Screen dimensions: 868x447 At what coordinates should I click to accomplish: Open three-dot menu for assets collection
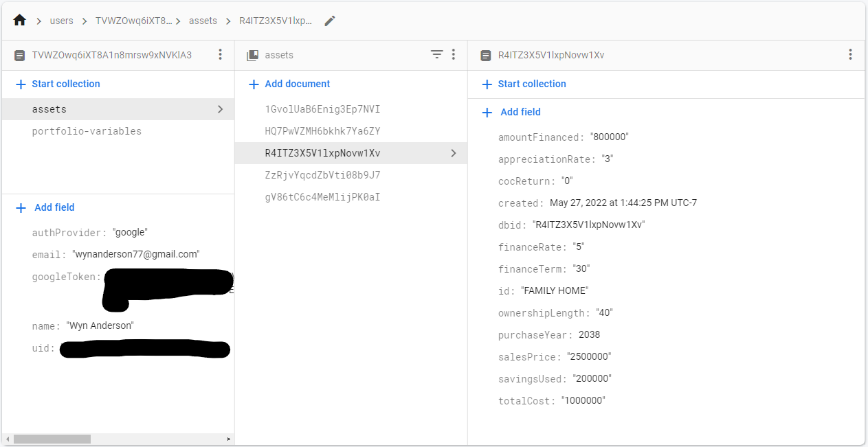(x=454, y=55)
